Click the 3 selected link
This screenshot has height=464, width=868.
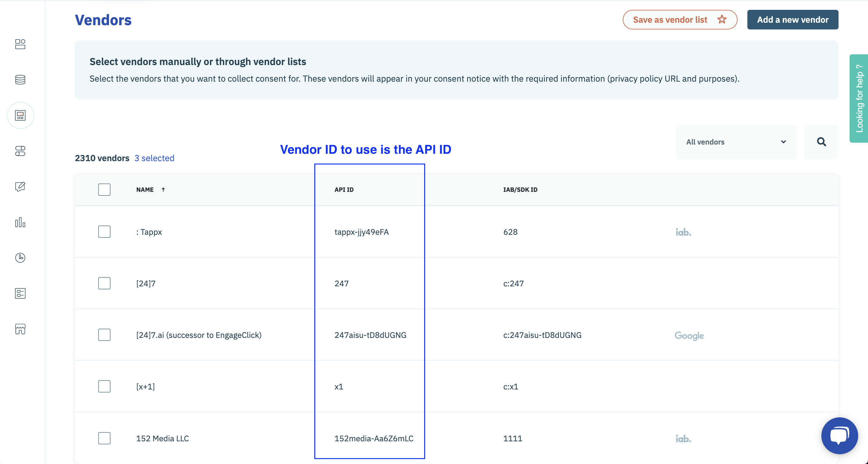tap(154, 158)
